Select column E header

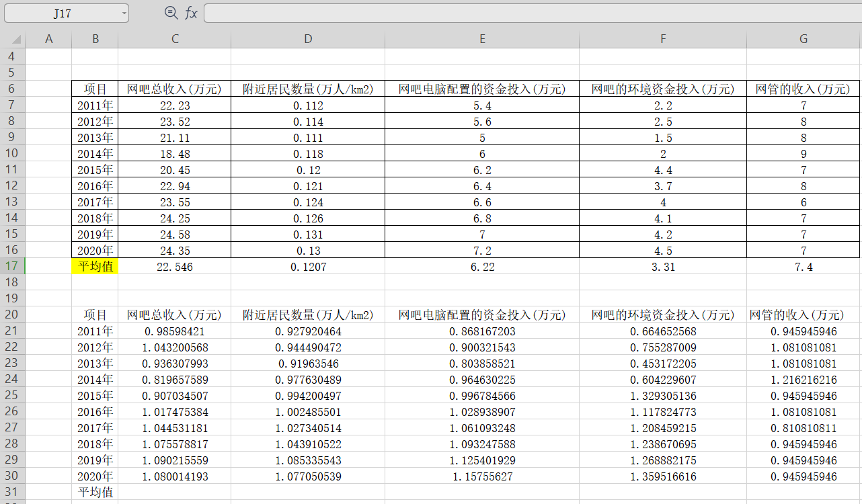point(482,40)
